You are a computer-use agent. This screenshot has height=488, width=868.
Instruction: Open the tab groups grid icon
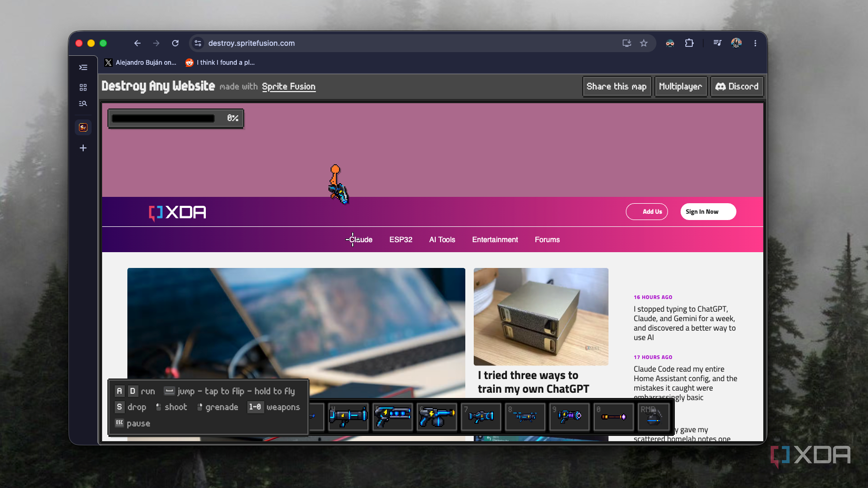(83, 87)
